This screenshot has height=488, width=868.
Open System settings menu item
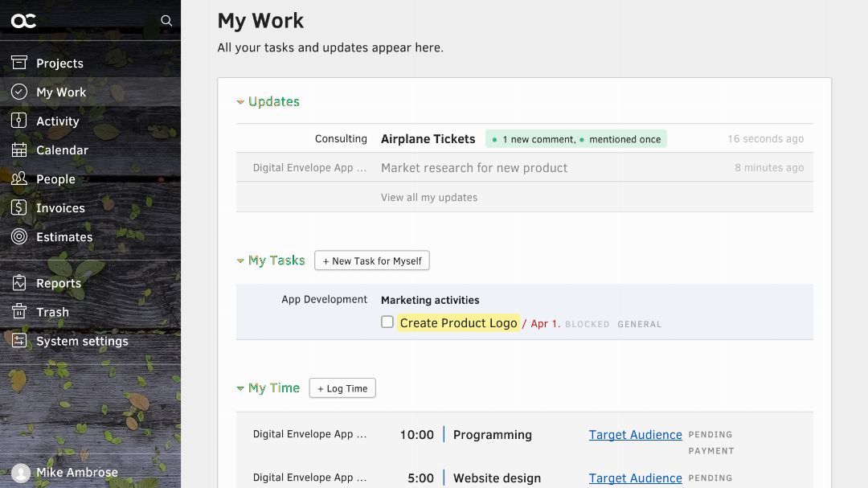tap(81, 341)
